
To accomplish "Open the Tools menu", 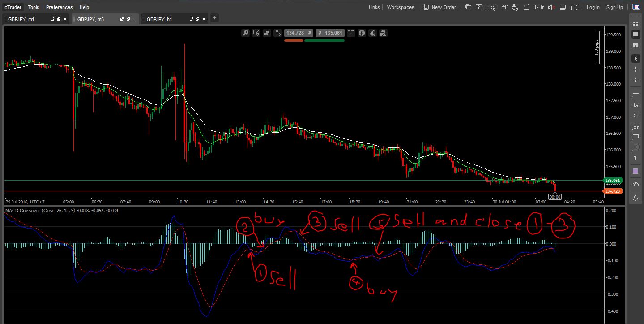I will [x=34, y=7].
